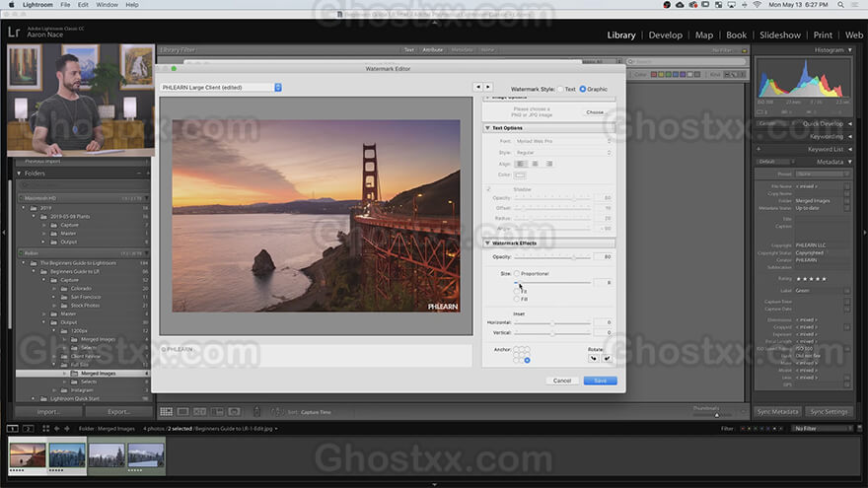The height and width of the screenshot is (488, 868).
Task: Toggle the Shadow checkbox
Action: 488,189
